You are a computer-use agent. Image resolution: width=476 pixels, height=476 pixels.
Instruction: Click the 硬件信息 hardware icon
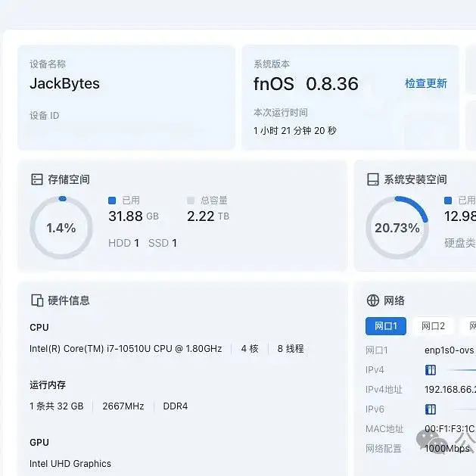pos(37,300)
